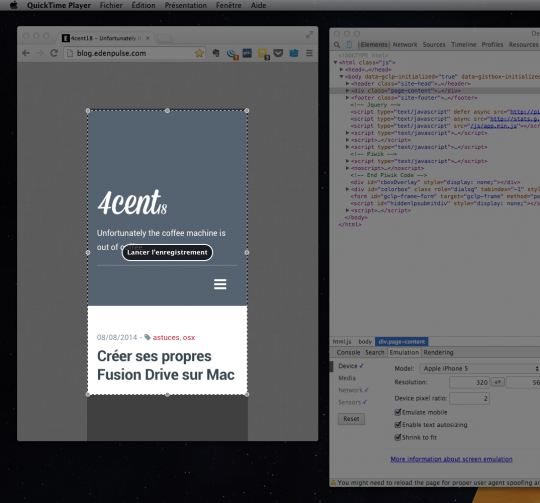The height and width of the screenshot is (503, 540).
Task: Toggle the DevTools mobile device icon
Action: click(349, 44)
